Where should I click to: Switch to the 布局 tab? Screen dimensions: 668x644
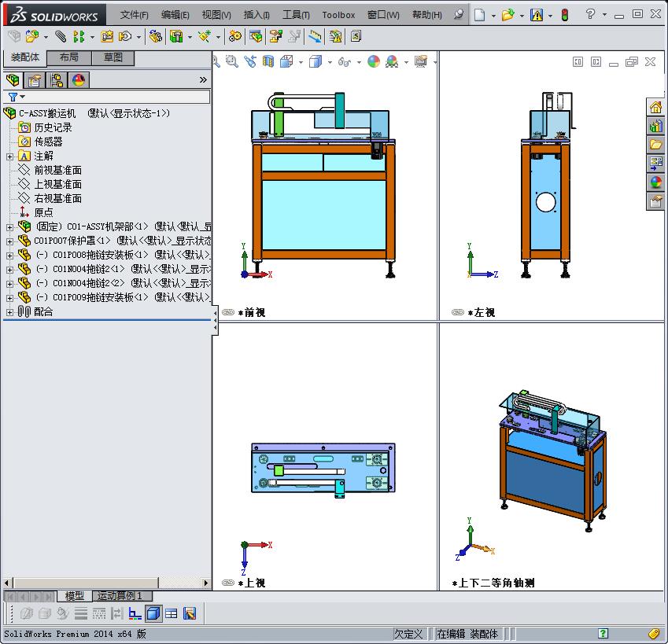pyautogui.click(x=69, y=57)
